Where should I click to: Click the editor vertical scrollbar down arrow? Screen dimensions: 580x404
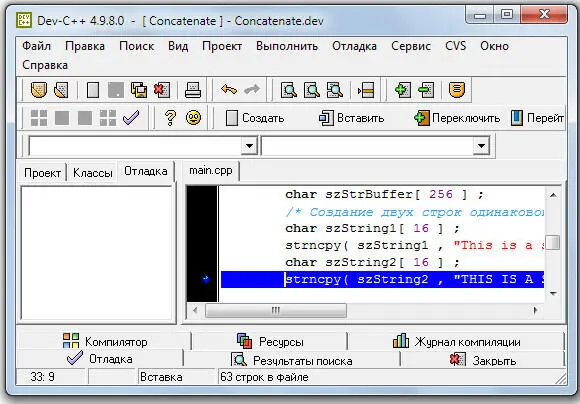[553, 293]
